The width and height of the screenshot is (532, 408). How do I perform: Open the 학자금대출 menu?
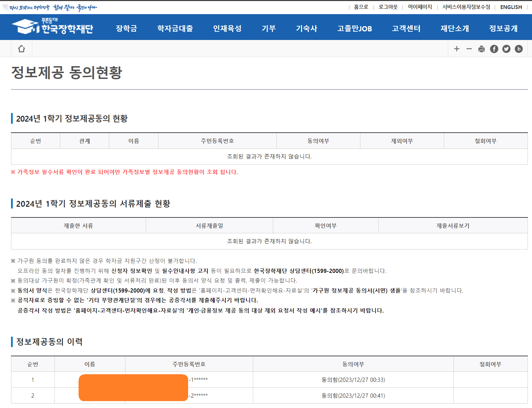point(175,29)
